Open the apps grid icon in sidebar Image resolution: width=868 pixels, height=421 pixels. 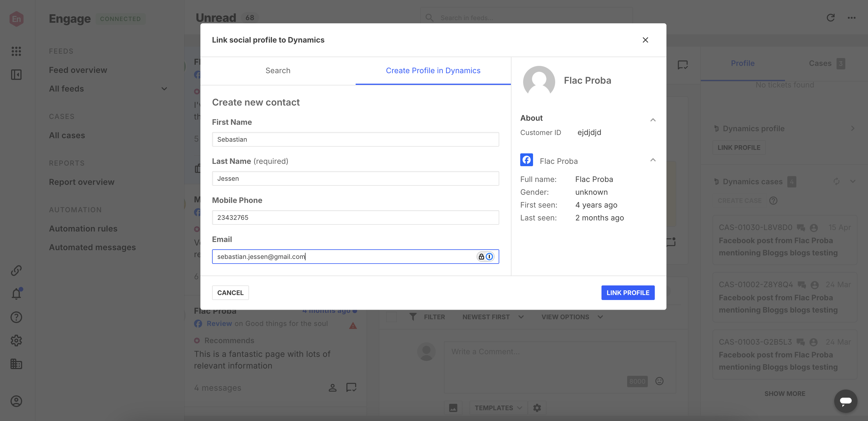[x=16, y=51]
